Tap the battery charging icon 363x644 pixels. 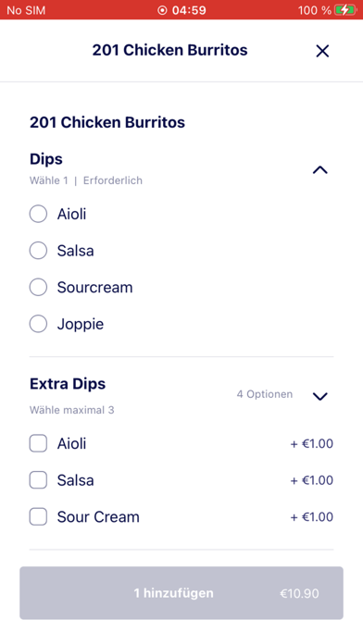pyautogui.click(x=345, y=10)
